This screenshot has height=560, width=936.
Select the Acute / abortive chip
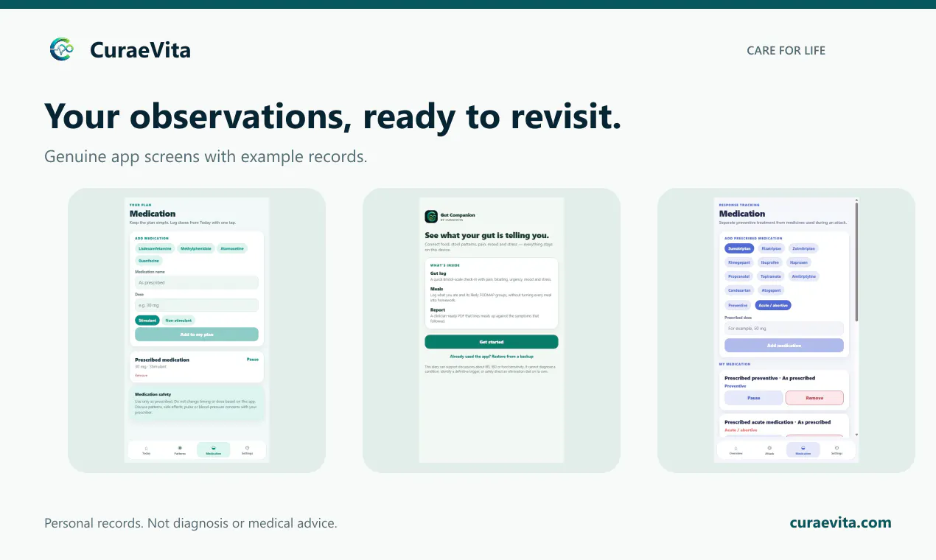click(x=772, y=305)
